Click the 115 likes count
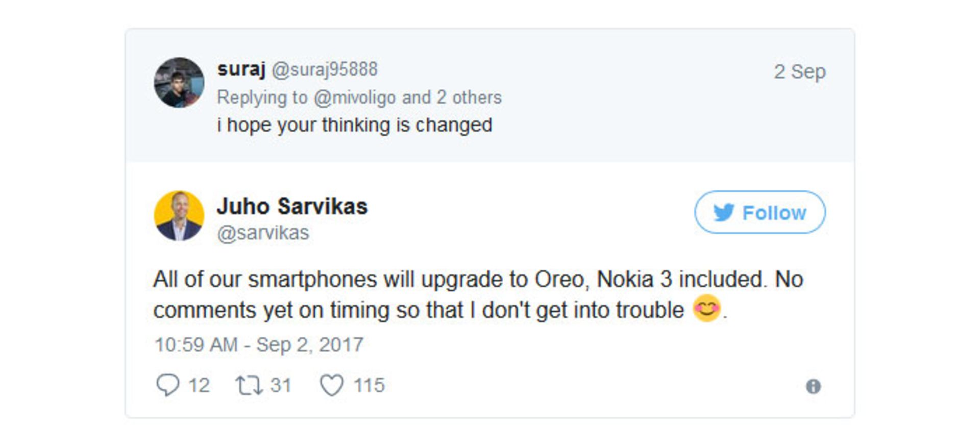Image resolution: width=980 pixels, height=448 pixels. pyautogui.click(x=369, y=386)
